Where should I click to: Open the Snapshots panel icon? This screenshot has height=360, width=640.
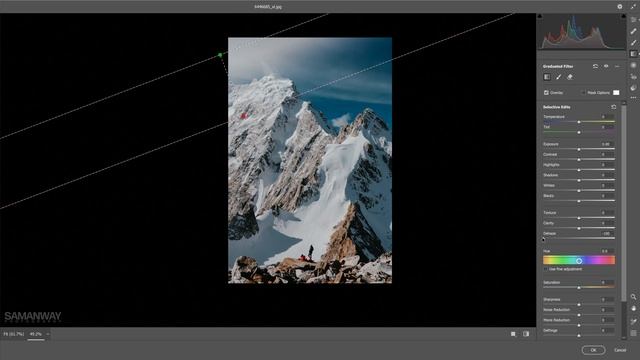click(x=633, y=88)
